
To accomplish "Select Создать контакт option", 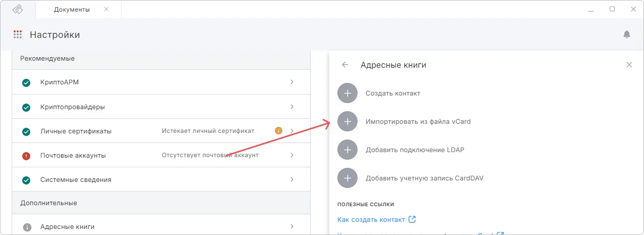I will point(393,93).
